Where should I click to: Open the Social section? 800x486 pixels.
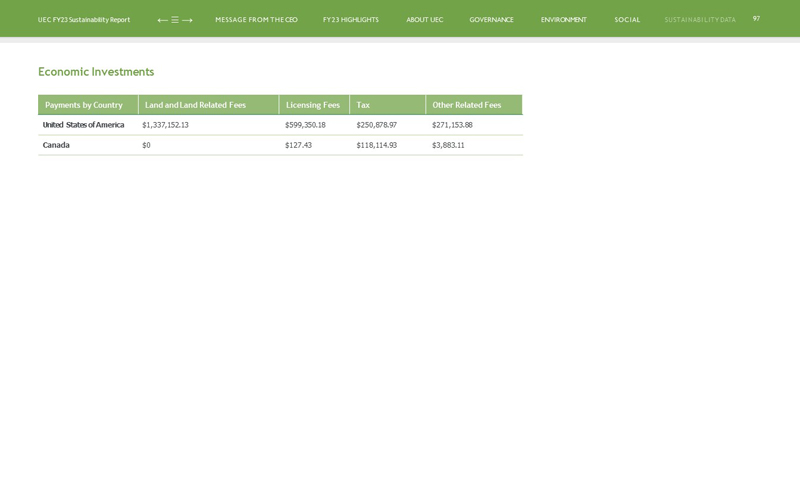pos(627,20)
